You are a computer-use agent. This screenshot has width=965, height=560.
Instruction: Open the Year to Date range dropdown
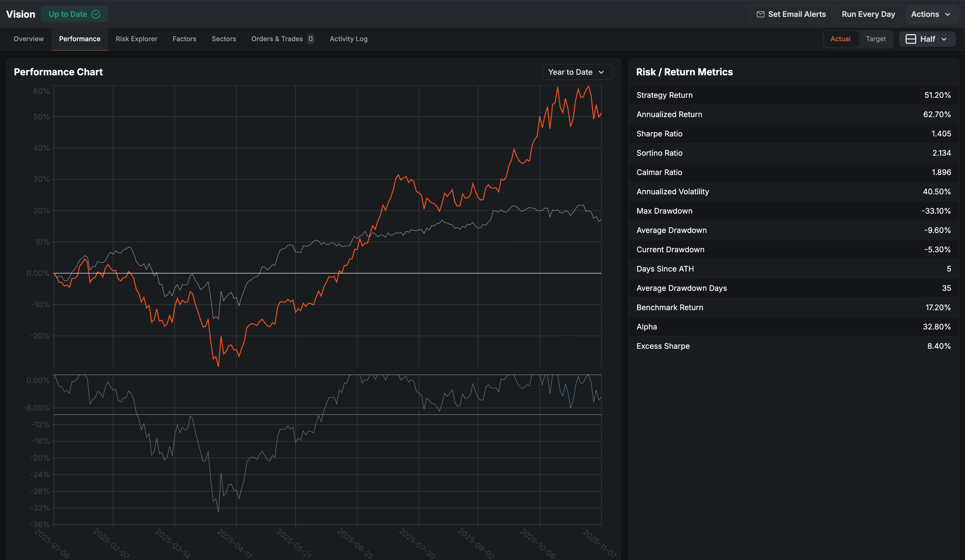(577, 72)
